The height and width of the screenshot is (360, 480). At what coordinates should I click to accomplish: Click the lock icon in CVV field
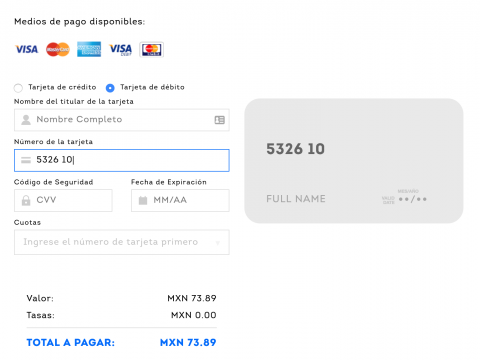click(26, 200)
